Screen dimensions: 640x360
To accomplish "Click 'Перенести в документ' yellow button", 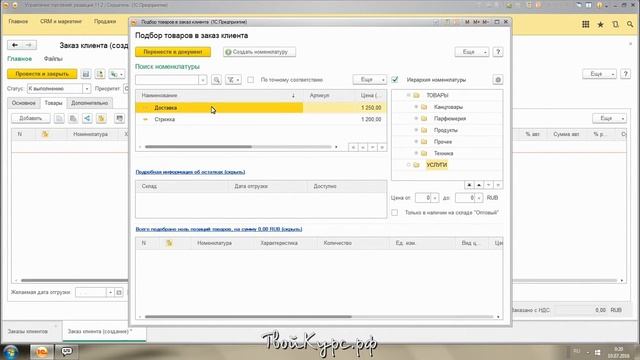I will 173,52.
